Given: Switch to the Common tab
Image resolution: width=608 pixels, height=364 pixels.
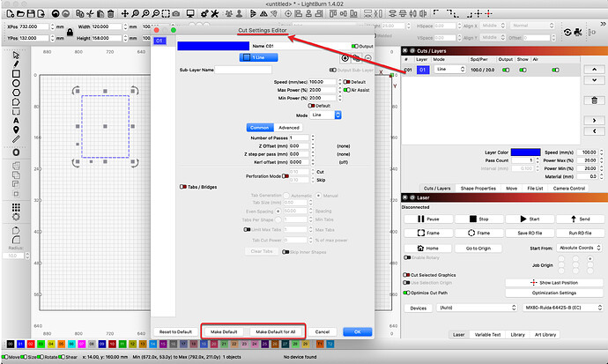Looking at the screenshot, I should [260, 128].
